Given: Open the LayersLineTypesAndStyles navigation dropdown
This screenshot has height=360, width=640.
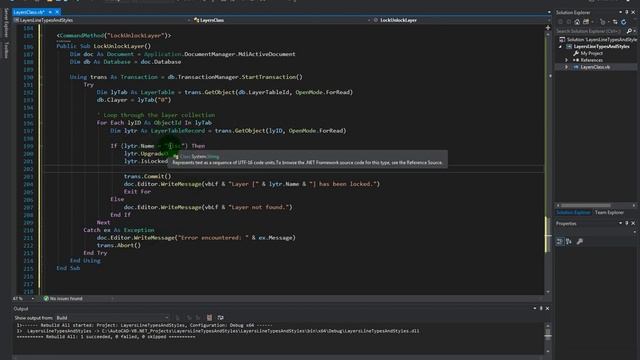Looking at the screenshot, I should pos(102,20).
